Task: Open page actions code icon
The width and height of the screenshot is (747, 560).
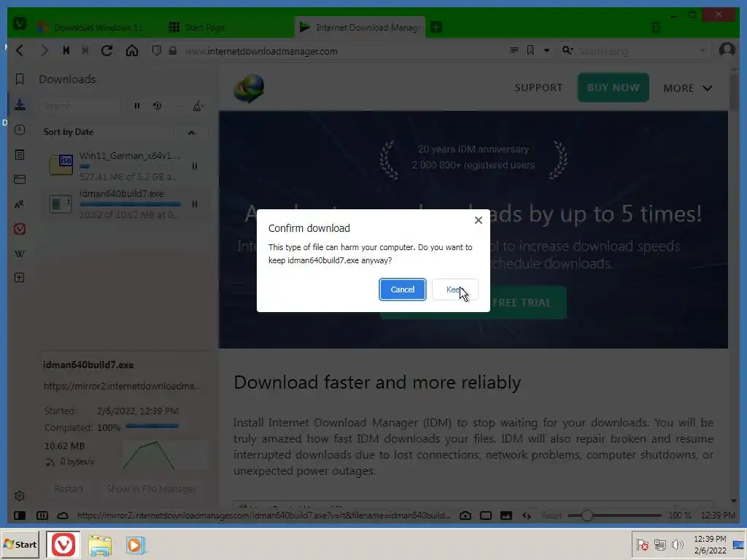Action: (527, 516)
